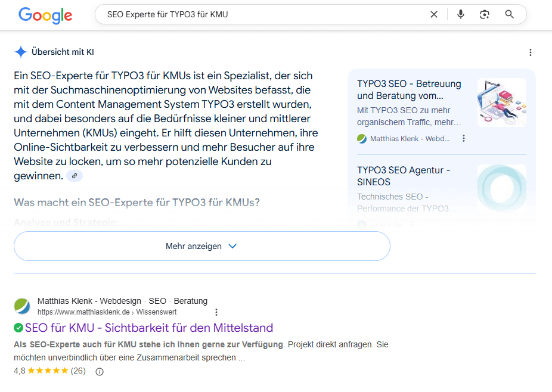Click the heading 'Was macht ein SEO-Experte für TYPO3 für KMUs?'
Screen dimensions: 552x392
tap(137, 203)
